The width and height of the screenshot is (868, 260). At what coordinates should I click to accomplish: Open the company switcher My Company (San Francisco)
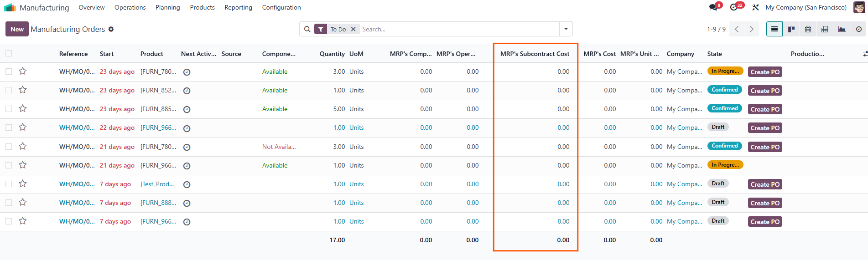[806, 7]
